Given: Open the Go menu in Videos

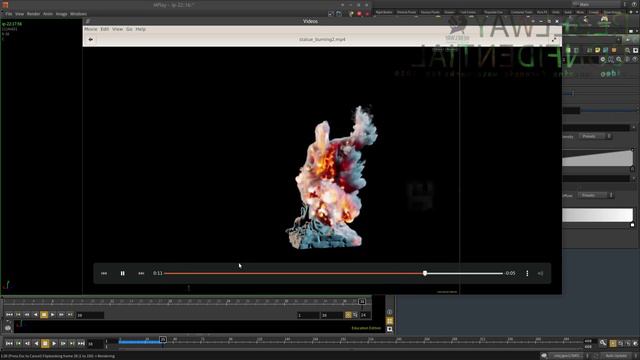Looking at the screenshot, I should coord(129,29).
